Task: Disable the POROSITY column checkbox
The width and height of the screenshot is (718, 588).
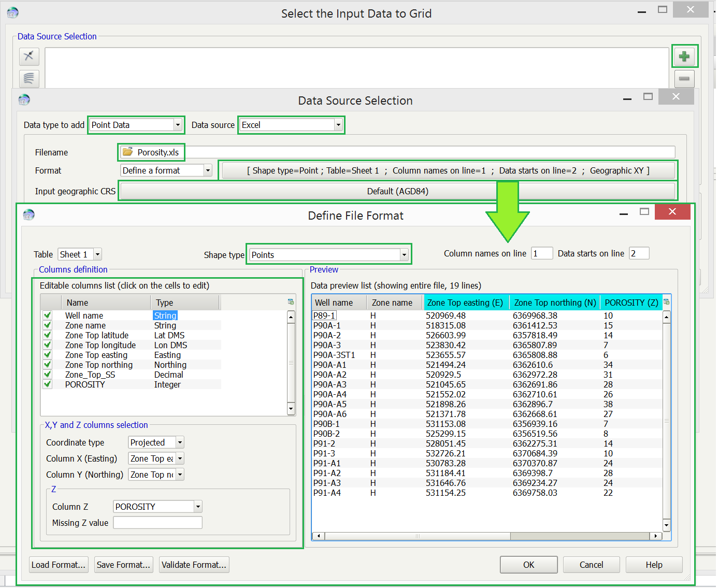Action: tap(48, 384)
